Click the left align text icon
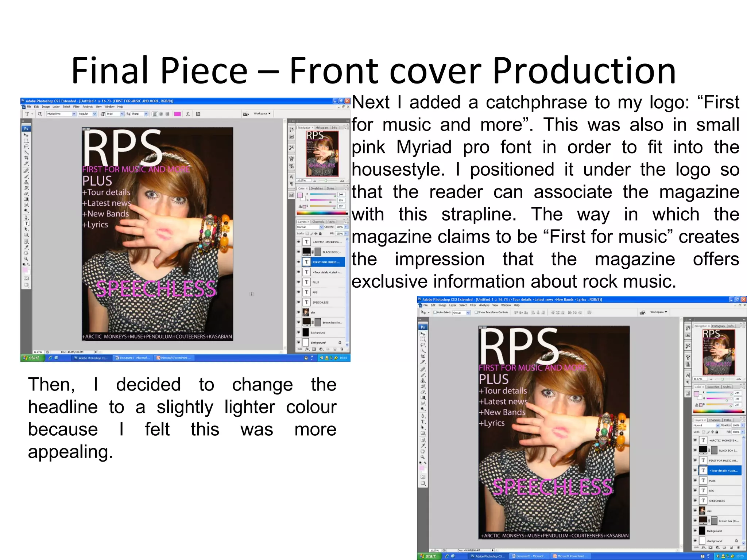This screenshot has height=560, width=747. (x=155, y=114)
